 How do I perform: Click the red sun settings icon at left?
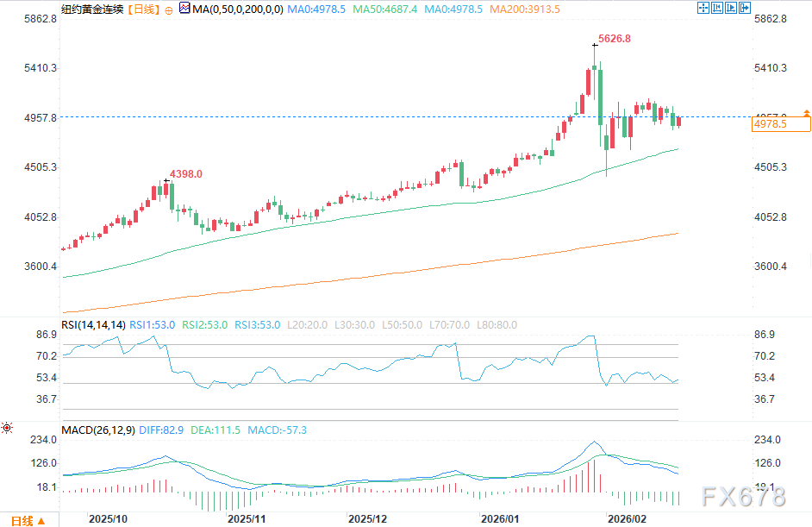pyautogui.click(x=7, y=427)
